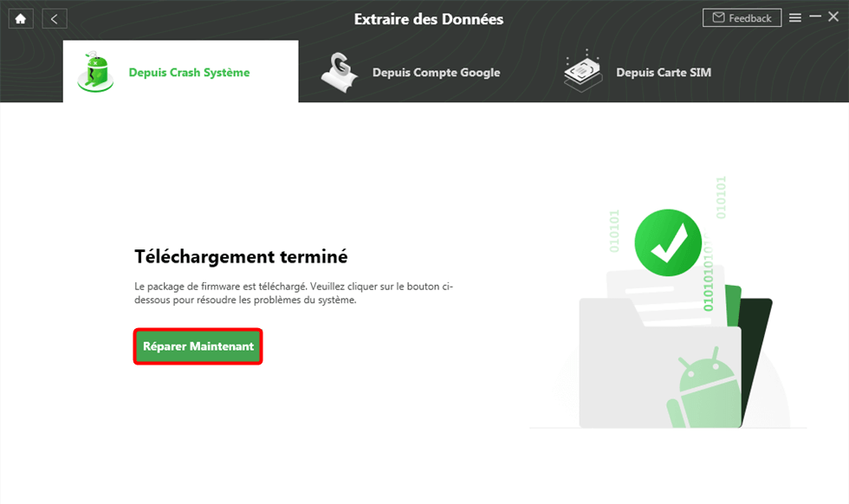Click the envelope icon beside Feedback

coord(718,17)
